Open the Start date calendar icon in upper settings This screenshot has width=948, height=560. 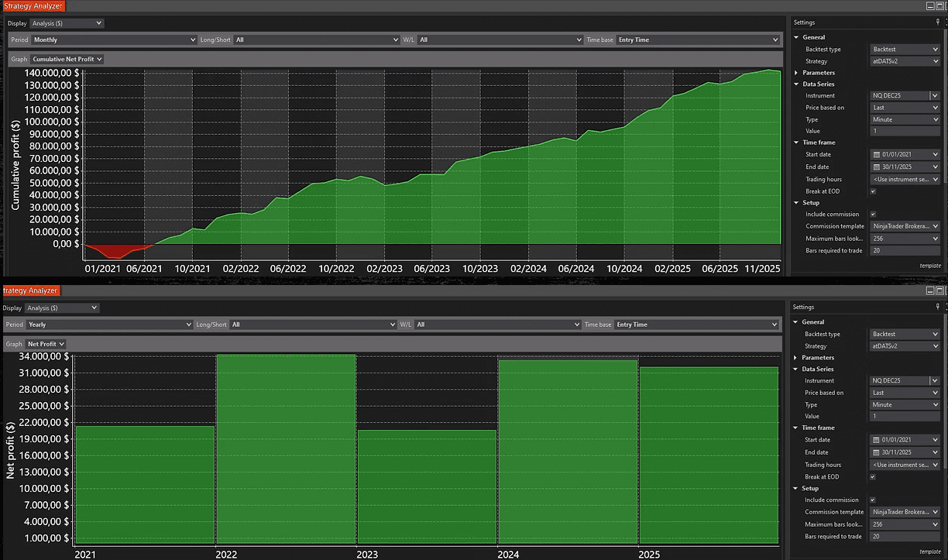[x=876, y=155]
